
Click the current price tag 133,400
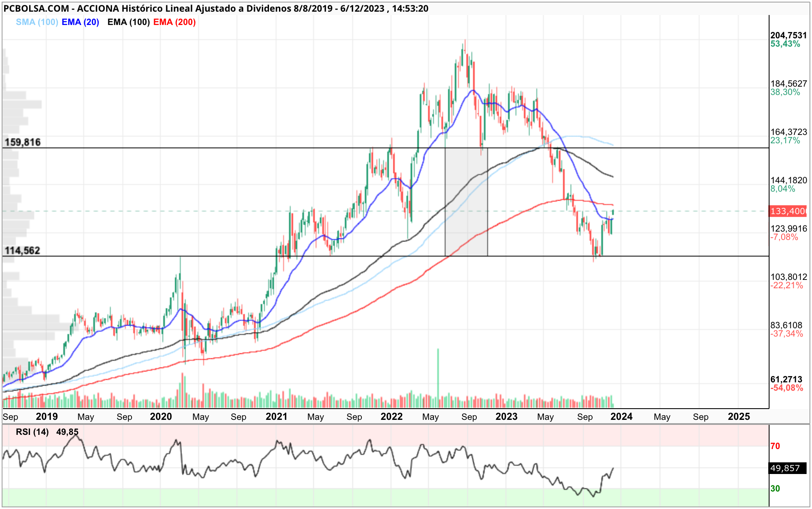tap(788, 211)
